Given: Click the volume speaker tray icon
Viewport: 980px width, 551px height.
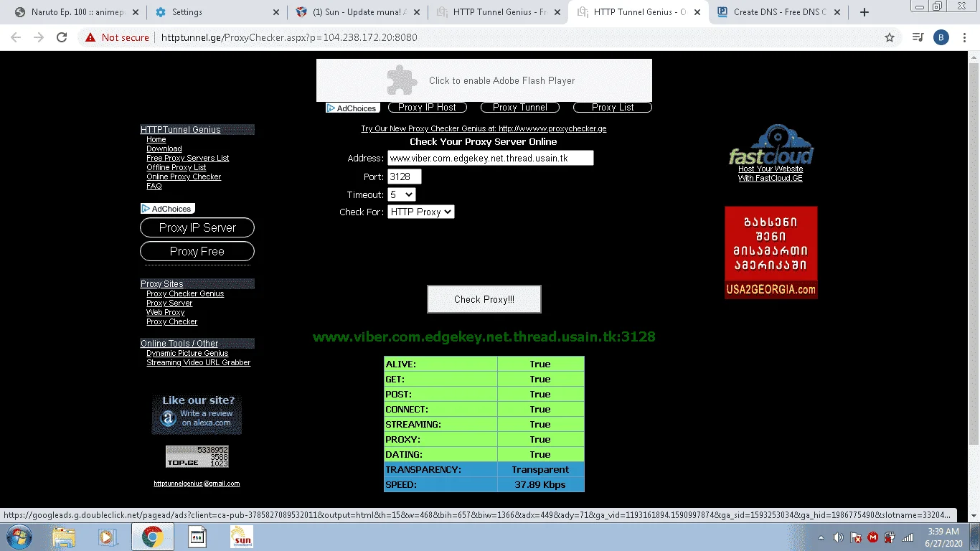Looking at the screenshot, I should 838,537.
